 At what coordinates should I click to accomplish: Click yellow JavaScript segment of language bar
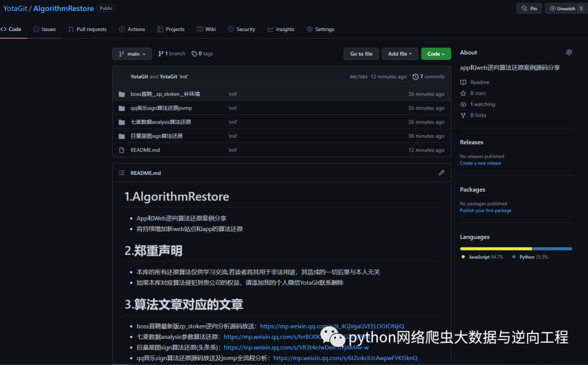coord(496,249)
